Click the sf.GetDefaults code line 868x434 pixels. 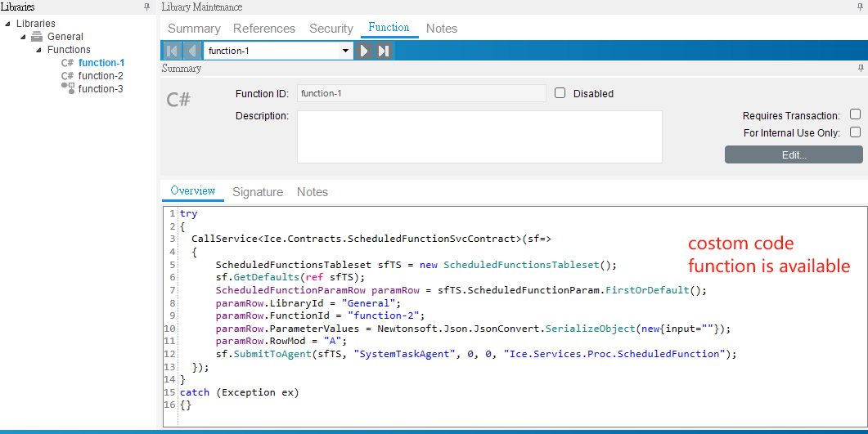point(290,278)
